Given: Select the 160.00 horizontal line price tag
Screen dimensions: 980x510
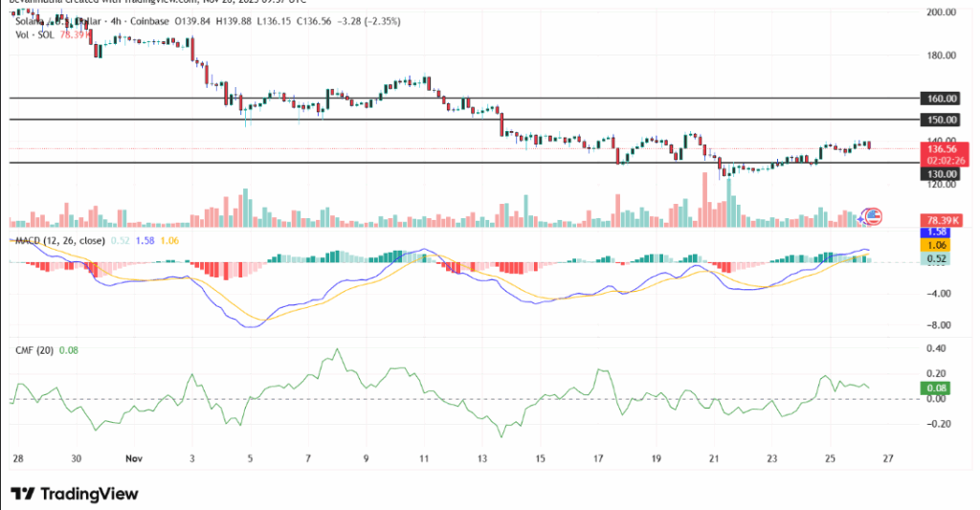Looking at the screenshot, I should click(937, 99).
